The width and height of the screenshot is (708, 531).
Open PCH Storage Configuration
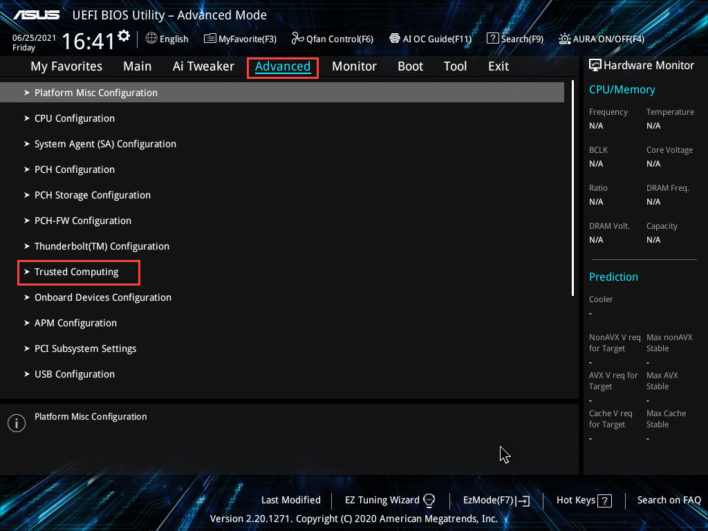tap(93, 195)
